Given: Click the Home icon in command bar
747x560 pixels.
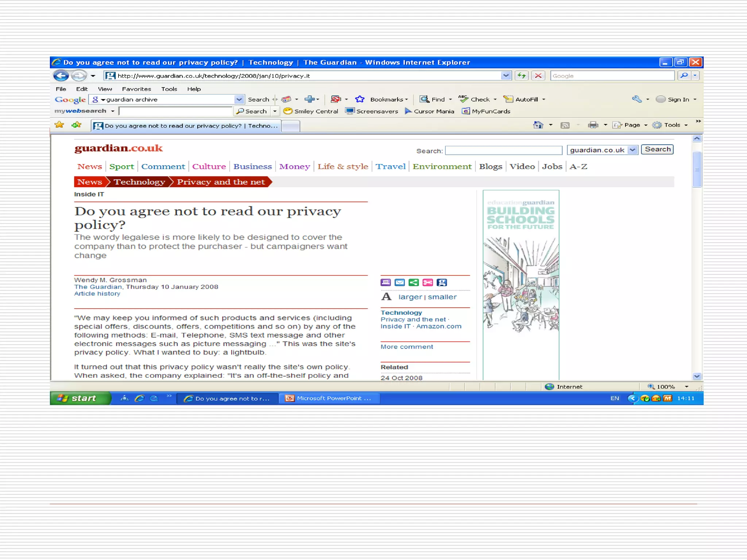Looking at the screenshot, I should pos(538,125).
